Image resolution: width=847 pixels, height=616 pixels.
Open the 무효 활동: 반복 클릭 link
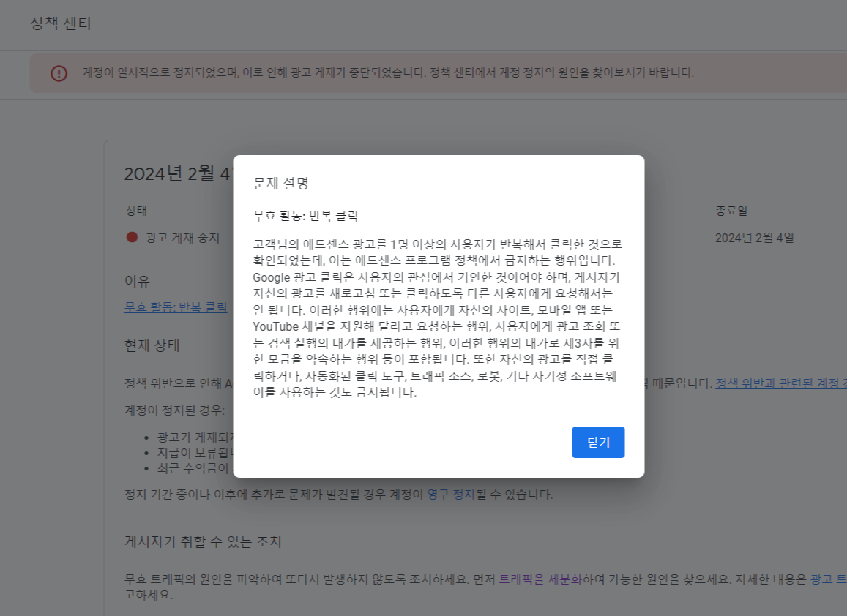point(176,307)
